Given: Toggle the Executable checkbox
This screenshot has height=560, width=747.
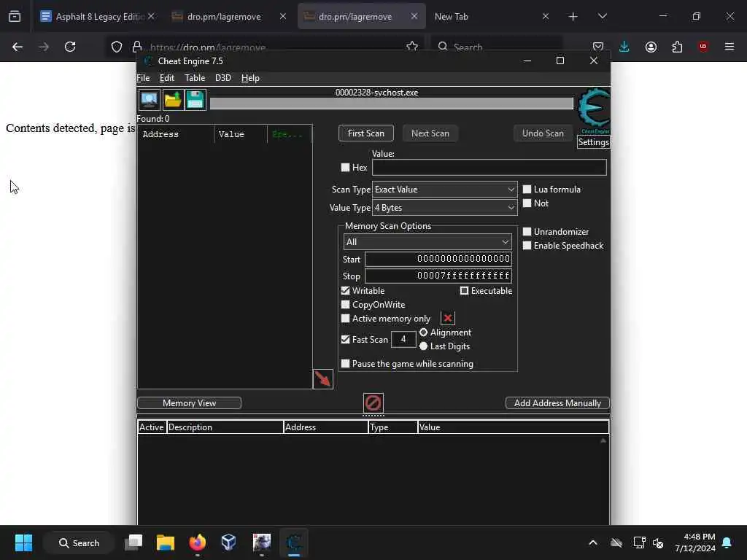Looking at the screenshot, I should point(464,290).
